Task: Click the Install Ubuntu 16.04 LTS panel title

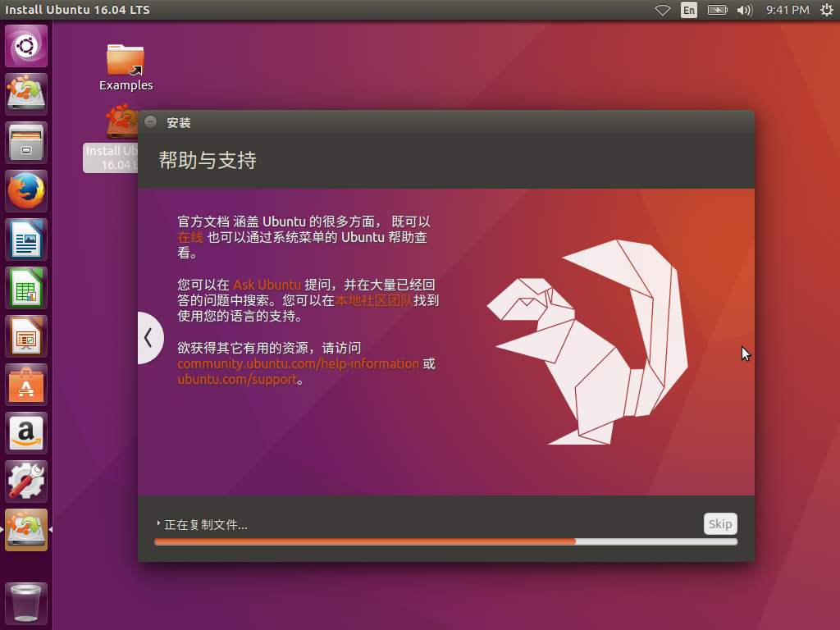Action: 77,10
